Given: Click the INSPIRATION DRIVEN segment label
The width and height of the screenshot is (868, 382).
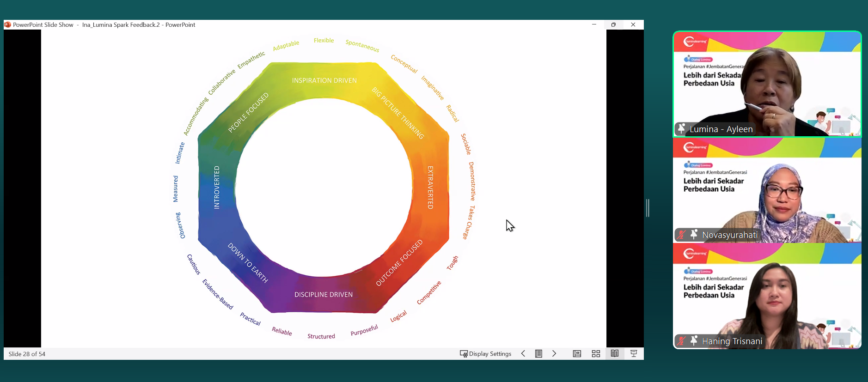Looking at the screenshot, I should click(324, 80).
